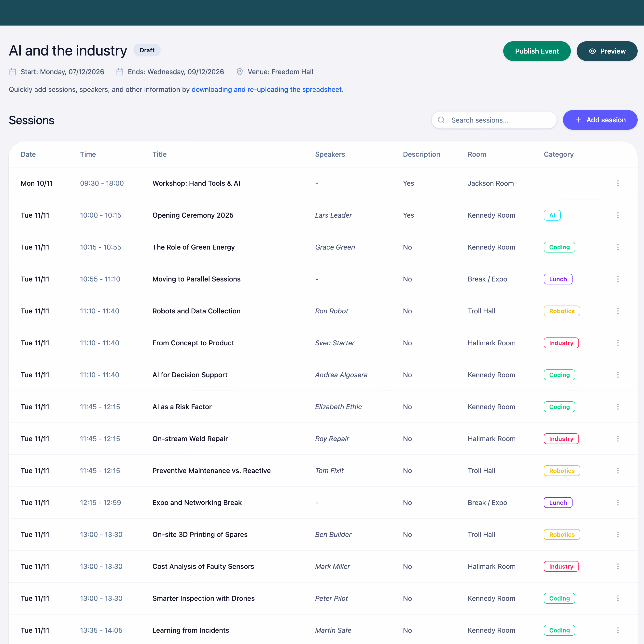
Task: Click the search magnifier icon
Action: click(441, 120)
